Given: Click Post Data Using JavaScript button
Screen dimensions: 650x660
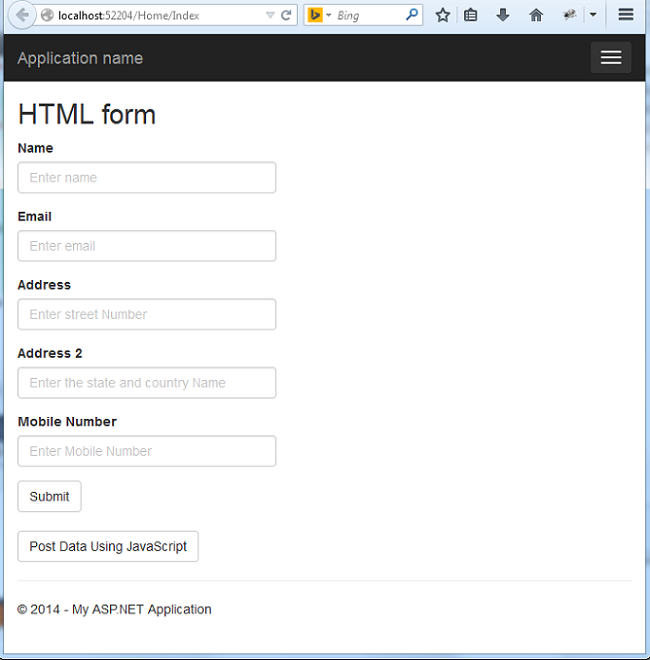Looking at the screenshot, I should pos(108,547).
